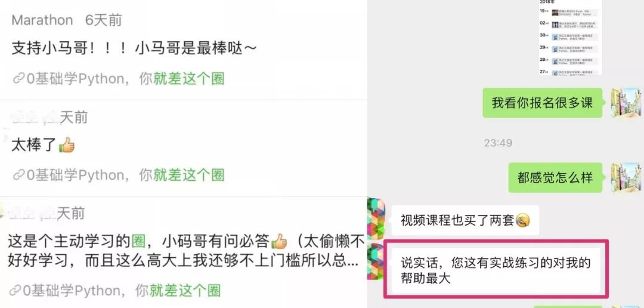Viewport: 644px width, 308px height.
Task: Open sender avatar beside 都感觉怎么样
Action: 626,177
